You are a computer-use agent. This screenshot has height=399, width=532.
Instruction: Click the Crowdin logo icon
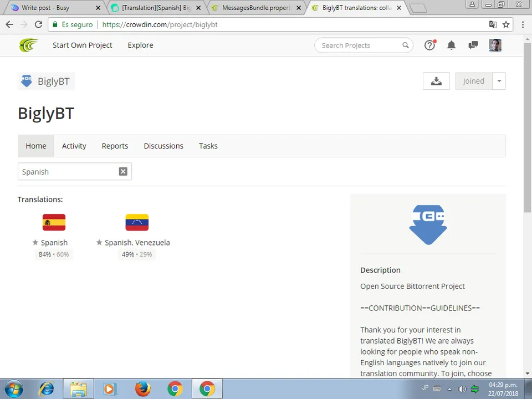coord(28,45)
